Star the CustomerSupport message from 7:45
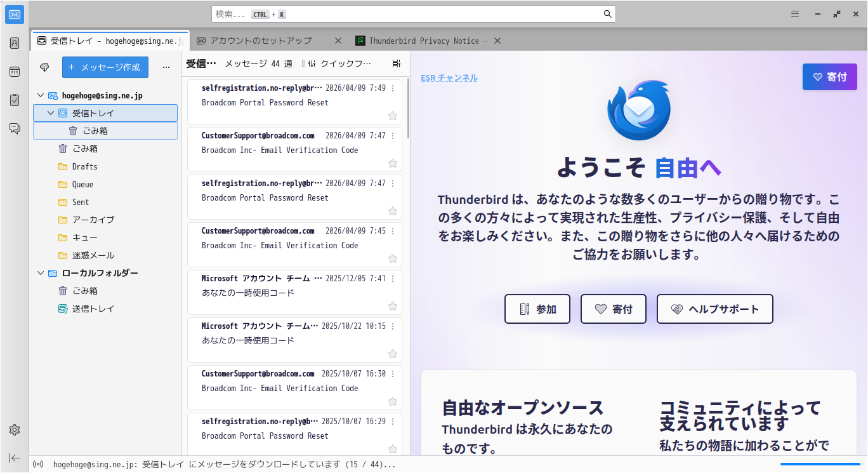868x473 pixels. coord(393,258)
